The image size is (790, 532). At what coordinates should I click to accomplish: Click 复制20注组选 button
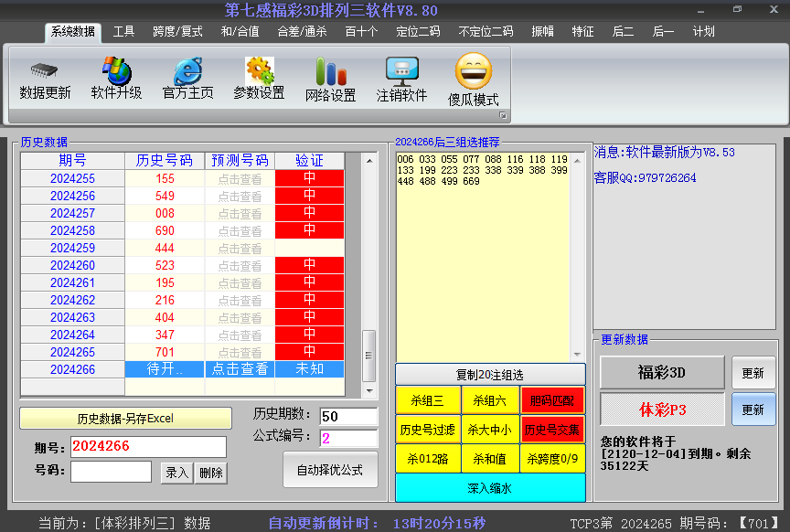490,374
